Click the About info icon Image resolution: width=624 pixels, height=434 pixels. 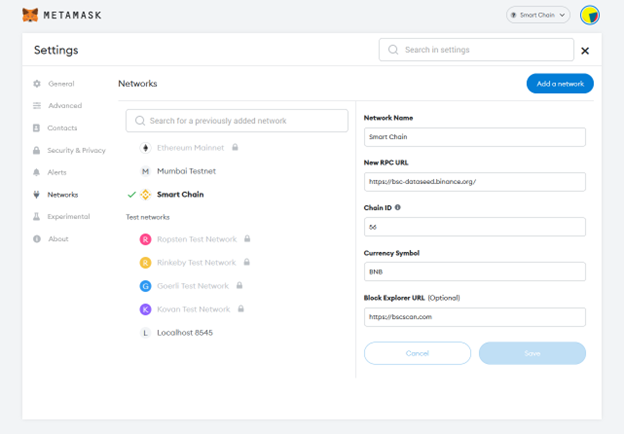coord(37,239)
